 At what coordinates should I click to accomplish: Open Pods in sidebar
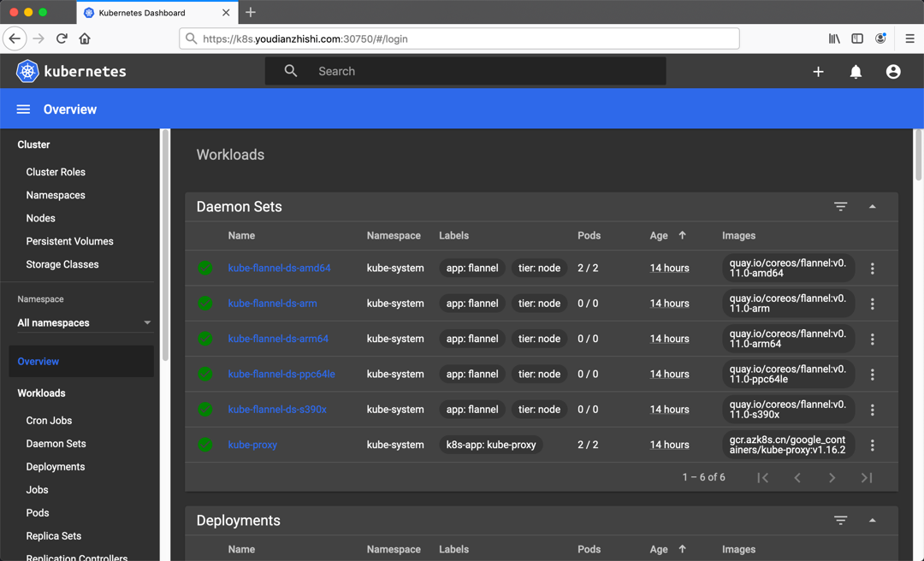tap(38, 512)
